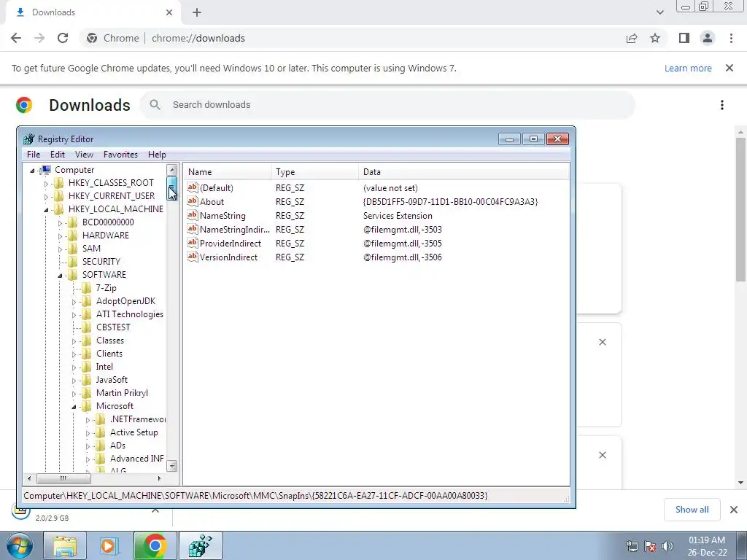Viewport: 747px width, 560px height.
Task: Select the ProviderIndirect value icon
Action: point(193,243)
